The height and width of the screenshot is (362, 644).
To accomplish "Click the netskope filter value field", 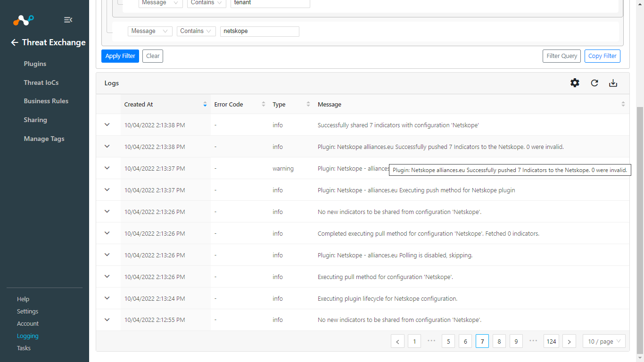I will 260,31.
